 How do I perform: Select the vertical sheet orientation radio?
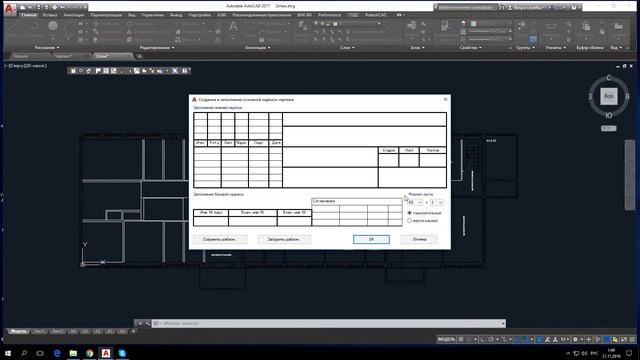410,220
